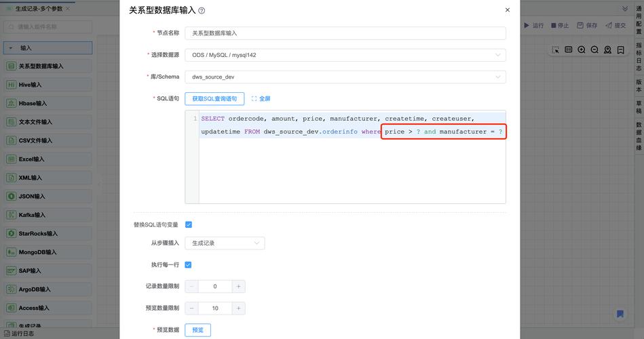Decrease the 预览数量限制 value
644x339 pixels.
pyautogui.click(x=191, y=308)
